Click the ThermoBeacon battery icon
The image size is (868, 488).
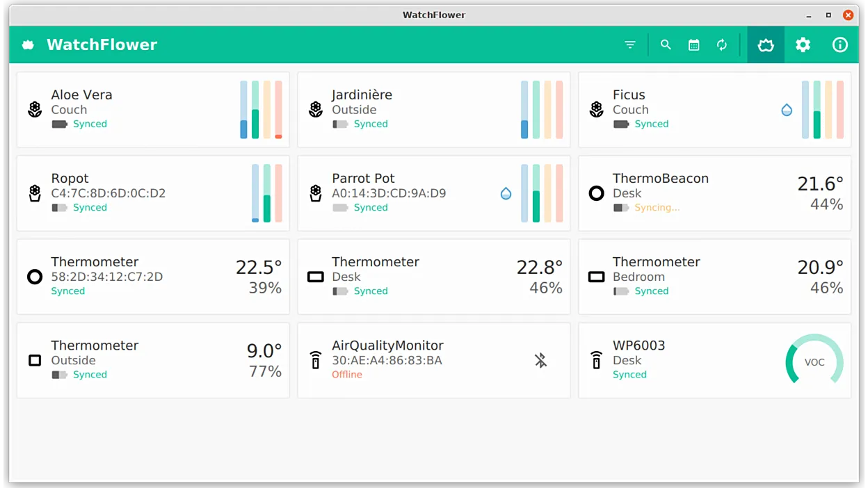click(621, 208)
